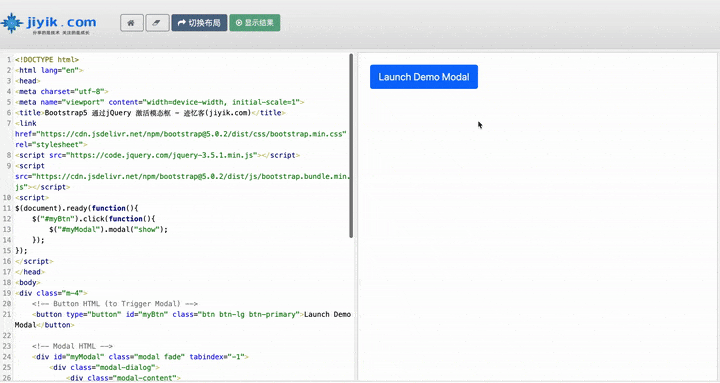The width and height of the screenshot is (720, 383).
Task: Click the <html lang="en"> code line
Action: tap(49, 70)
